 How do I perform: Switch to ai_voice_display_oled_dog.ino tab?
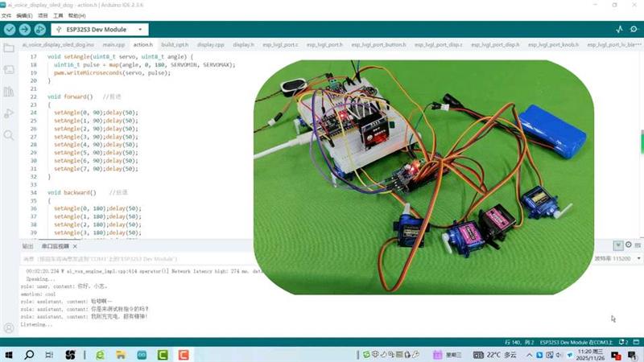tap(58, 44)
